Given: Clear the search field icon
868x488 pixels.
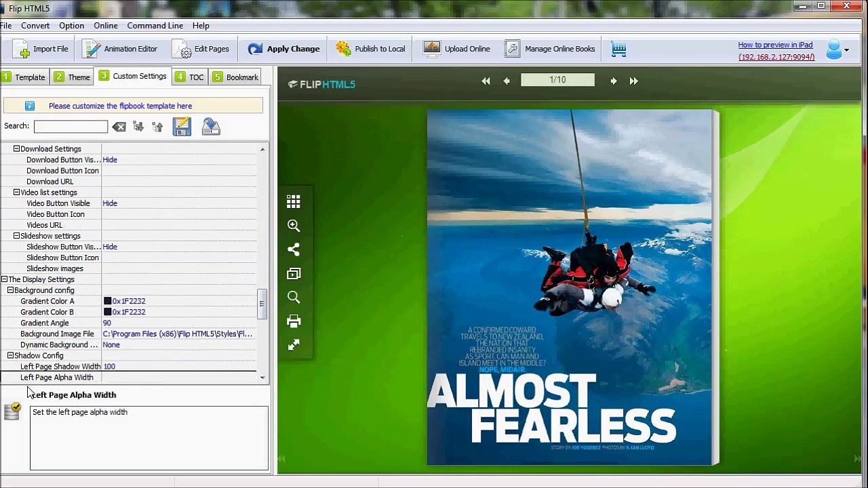Looking at the screenshot, I should coord(119,127).
